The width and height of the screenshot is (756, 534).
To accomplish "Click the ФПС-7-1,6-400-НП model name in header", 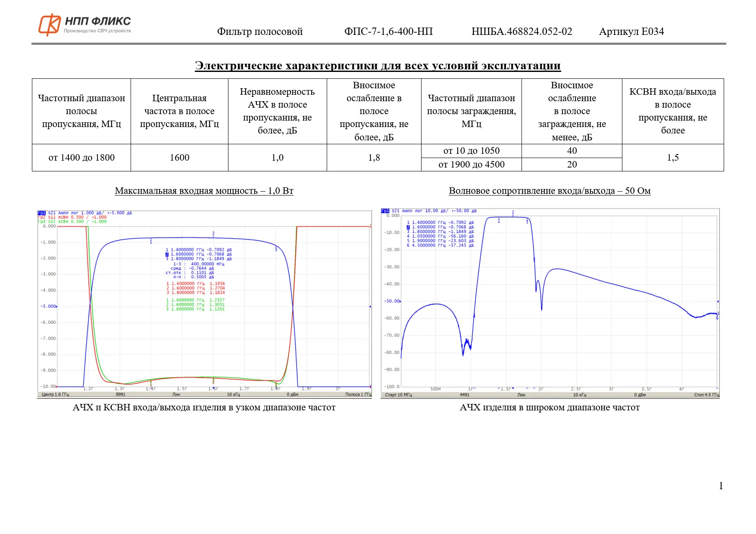I will 388,31.
